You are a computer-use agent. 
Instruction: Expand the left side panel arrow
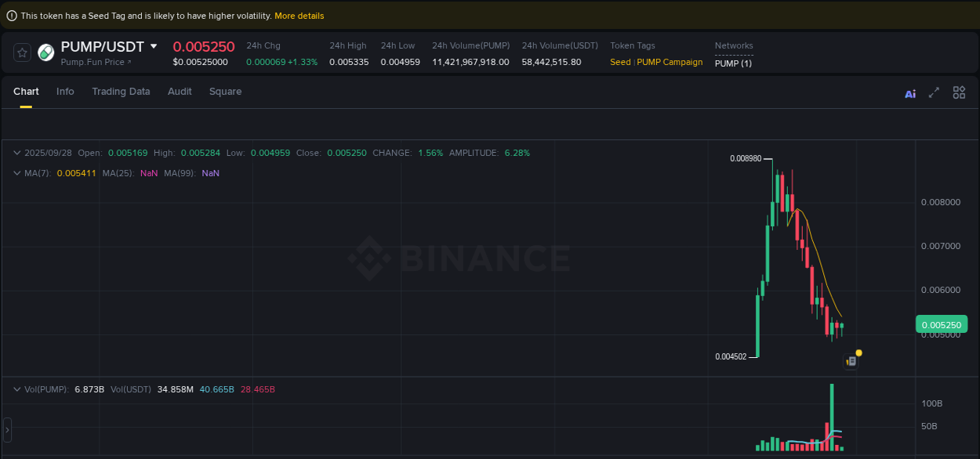(7, 429)
